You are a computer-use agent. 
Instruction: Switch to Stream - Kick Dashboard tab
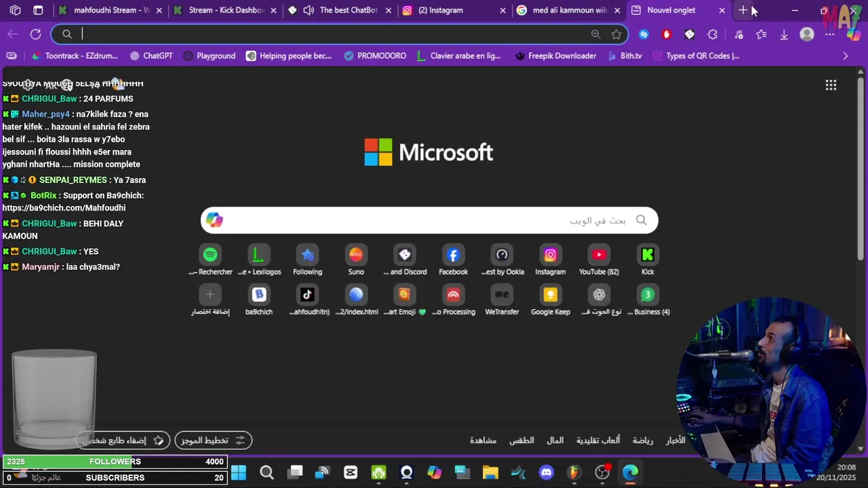225,10
